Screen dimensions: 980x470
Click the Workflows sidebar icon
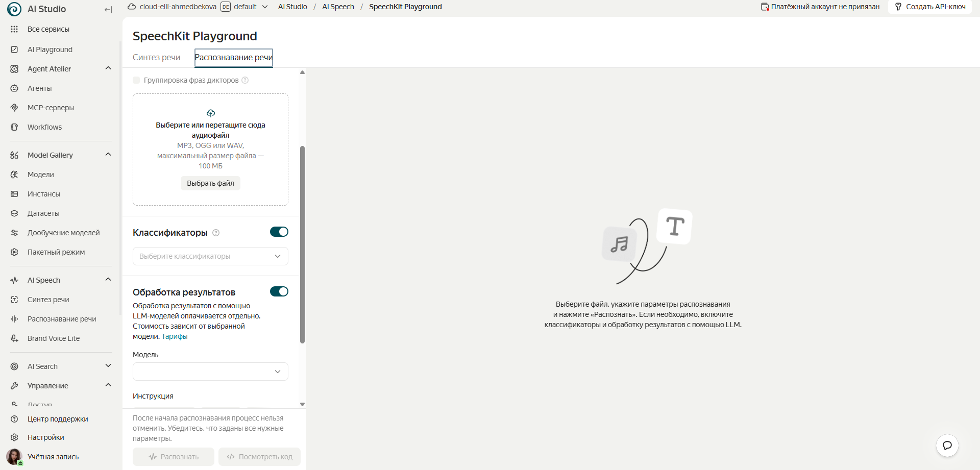pos(14,127)
